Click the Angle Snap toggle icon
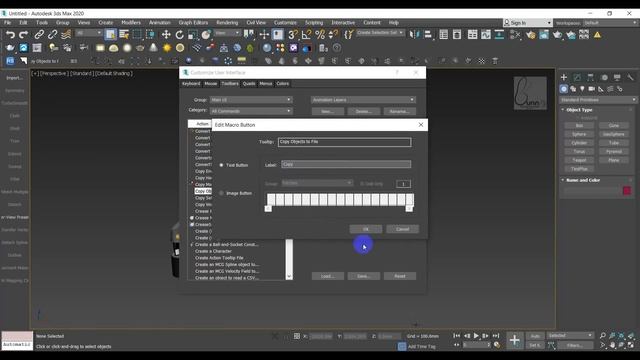 coord(306,35)
